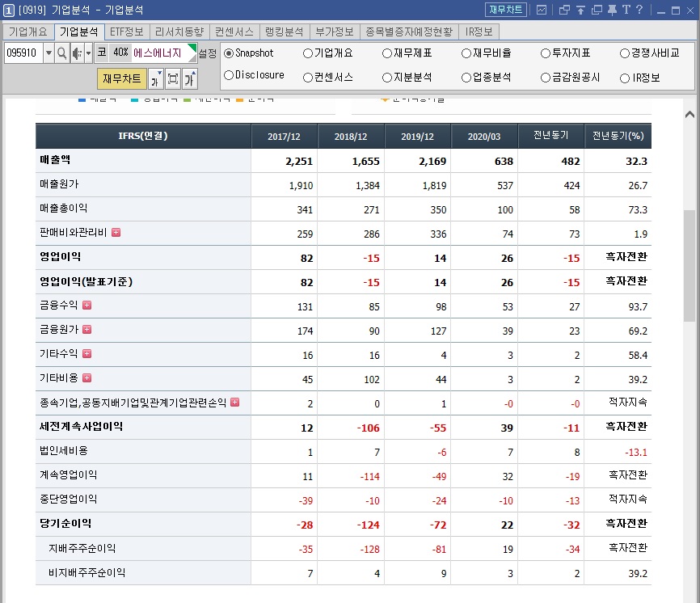Select the 경쟁사비교 radio option

click(625, 53)
